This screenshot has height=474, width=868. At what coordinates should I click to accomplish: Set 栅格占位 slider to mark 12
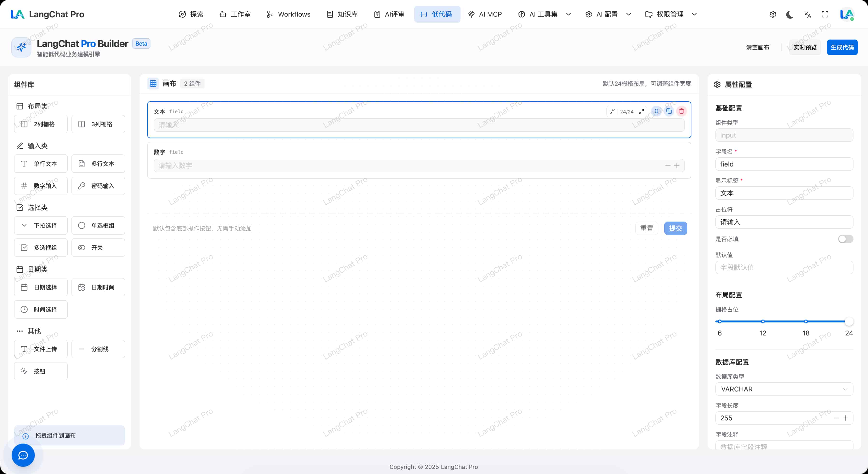763,321
